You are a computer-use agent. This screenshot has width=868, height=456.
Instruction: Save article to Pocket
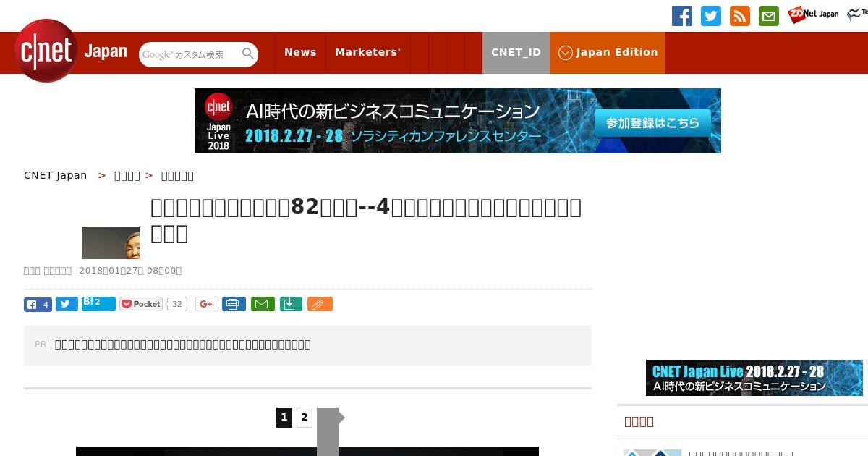[x=141, y=304]
